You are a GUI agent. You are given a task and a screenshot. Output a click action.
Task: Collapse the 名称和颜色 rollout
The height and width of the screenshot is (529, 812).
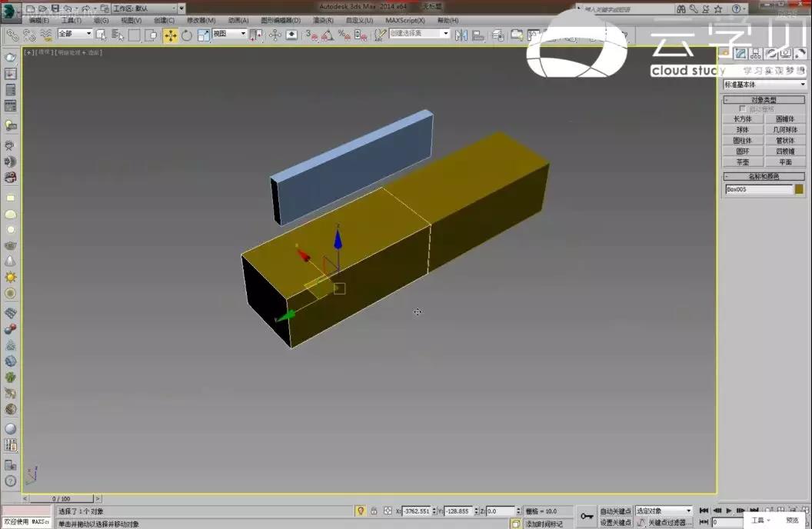point(764,177)
